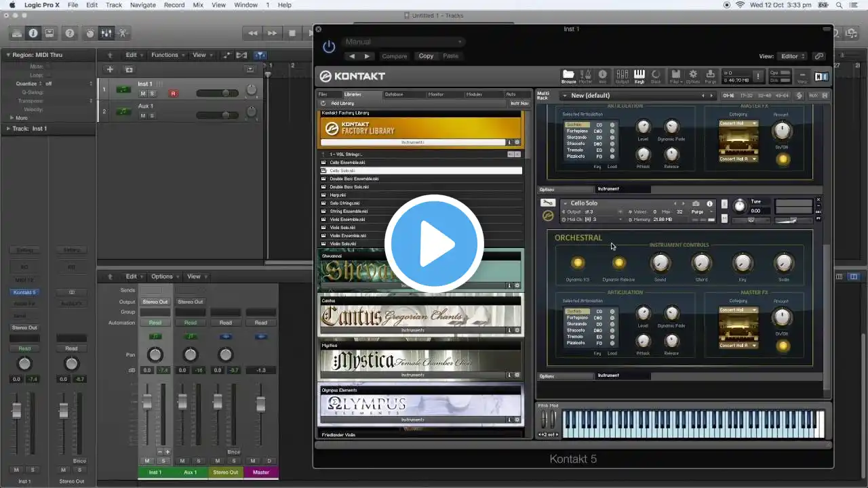The height and width of the screenshot is (488, 868).
Task: Toggle the Inspector info icon
Action: click(x=33, y=33)
